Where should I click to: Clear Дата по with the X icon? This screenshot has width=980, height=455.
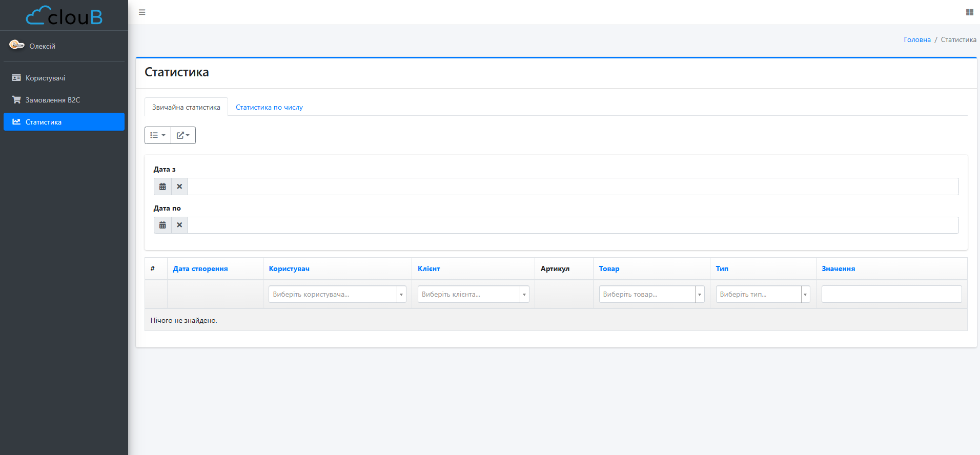(179, 225)
